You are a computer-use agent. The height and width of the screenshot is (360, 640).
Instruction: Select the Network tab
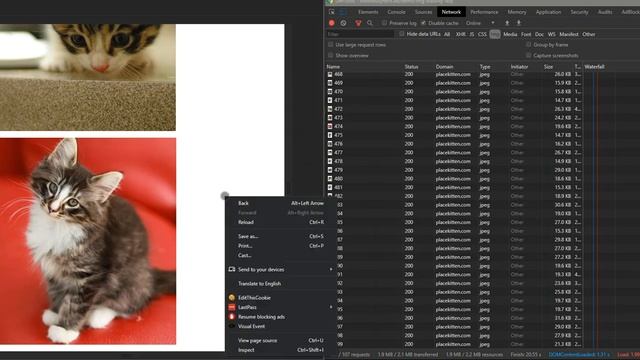click(451, 12)
